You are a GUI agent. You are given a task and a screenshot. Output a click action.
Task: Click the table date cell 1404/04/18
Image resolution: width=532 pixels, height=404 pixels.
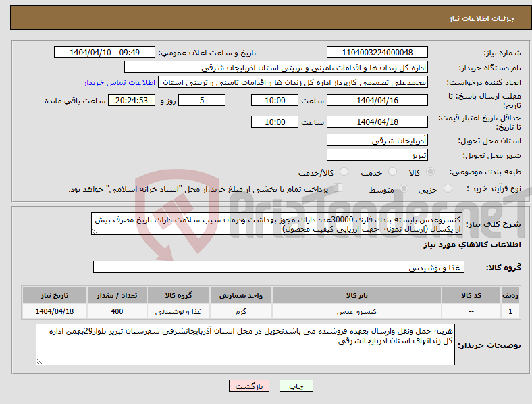54,311
